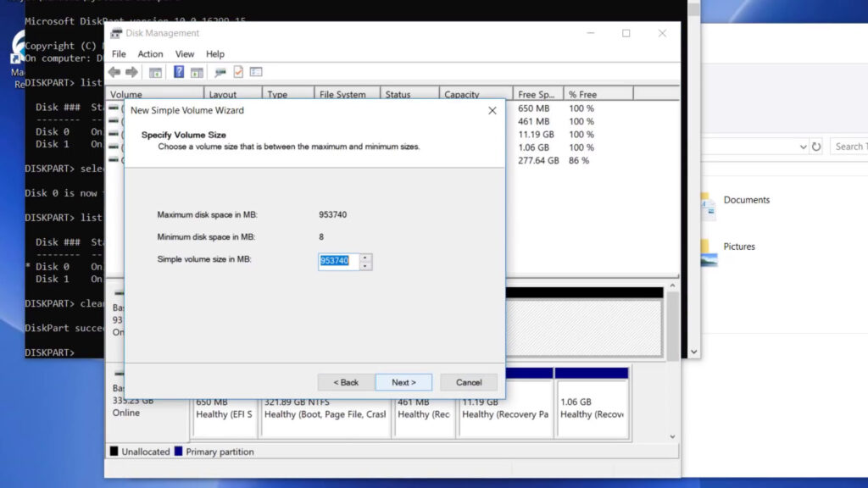This screenshot has width=868, height=488.
Task: Minimize the Disk Management window
Action: coord(591,33)
